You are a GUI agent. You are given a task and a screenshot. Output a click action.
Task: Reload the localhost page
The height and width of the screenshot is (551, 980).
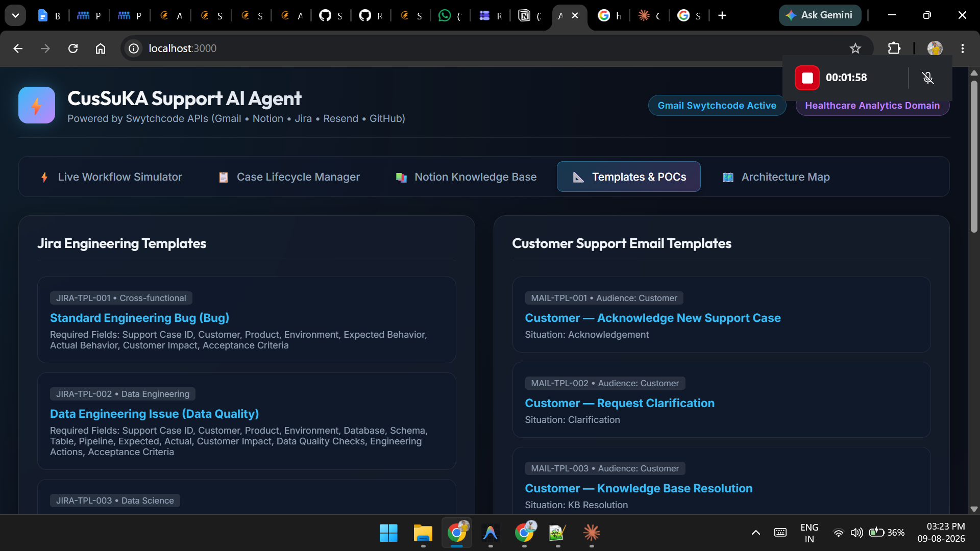point(73,48)
